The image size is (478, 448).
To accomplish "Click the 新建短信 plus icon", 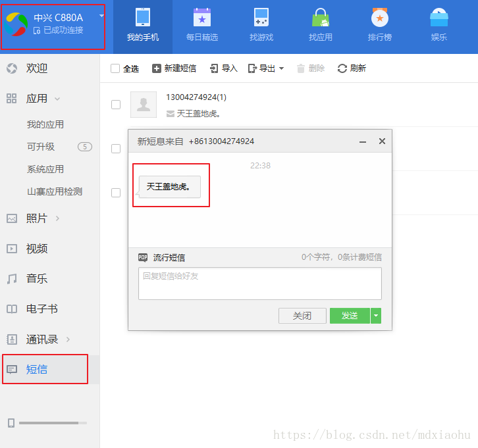I will point(157,68).
